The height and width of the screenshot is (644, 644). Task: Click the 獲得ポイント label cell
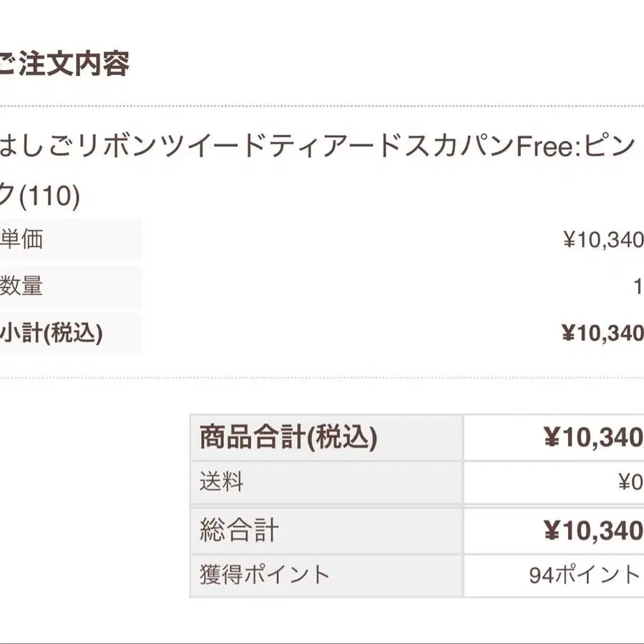point(265,575)
